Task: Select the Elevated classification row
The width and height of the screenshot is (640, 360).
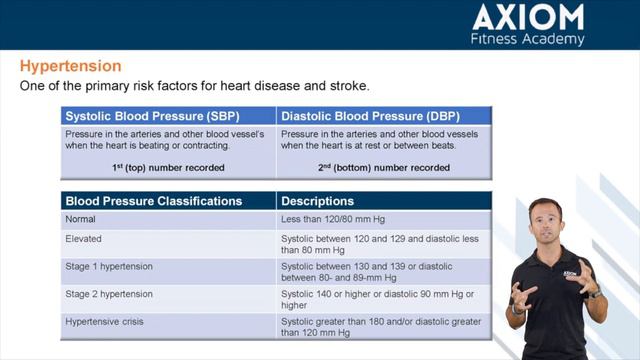Action: pos(276,244)
